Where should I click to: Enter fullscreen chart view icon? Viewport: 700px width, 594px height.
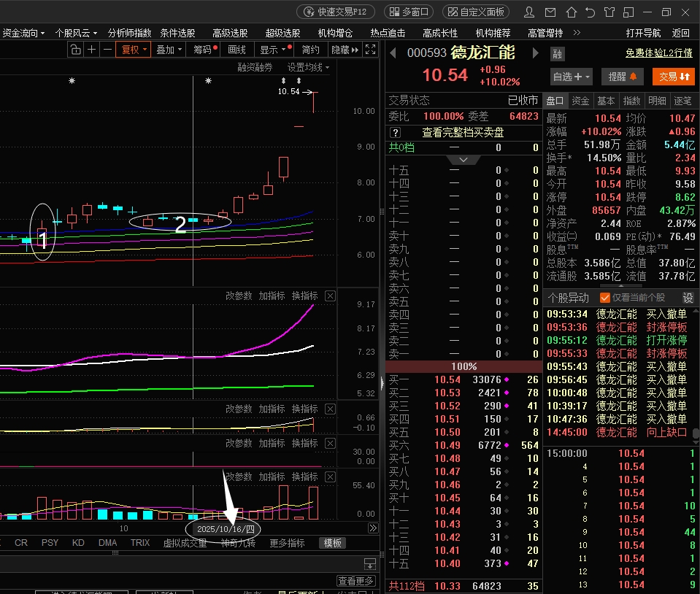pos(370,50)
